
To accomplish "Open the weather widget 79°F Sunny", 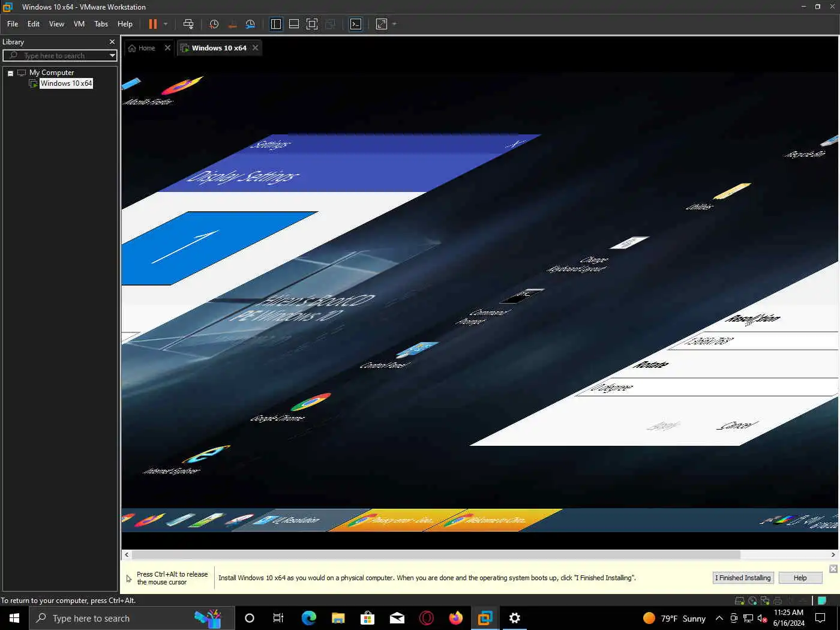I will click(674, 618).
